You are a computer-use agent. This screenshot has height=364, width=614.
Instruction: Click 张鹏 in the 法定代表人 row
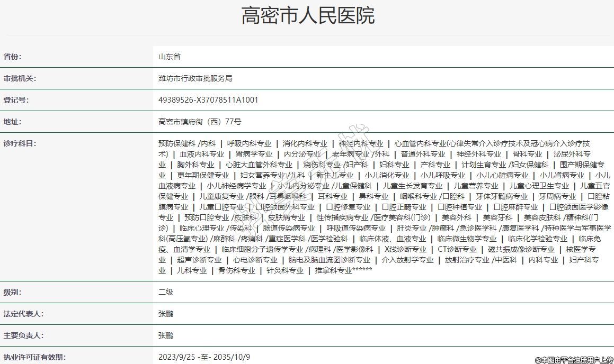tap(166, 314)
